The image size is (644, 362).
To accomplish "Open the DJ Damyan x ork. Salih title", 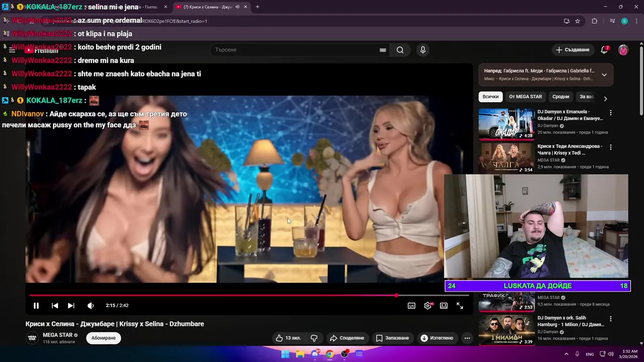I will tap(570, 321).
